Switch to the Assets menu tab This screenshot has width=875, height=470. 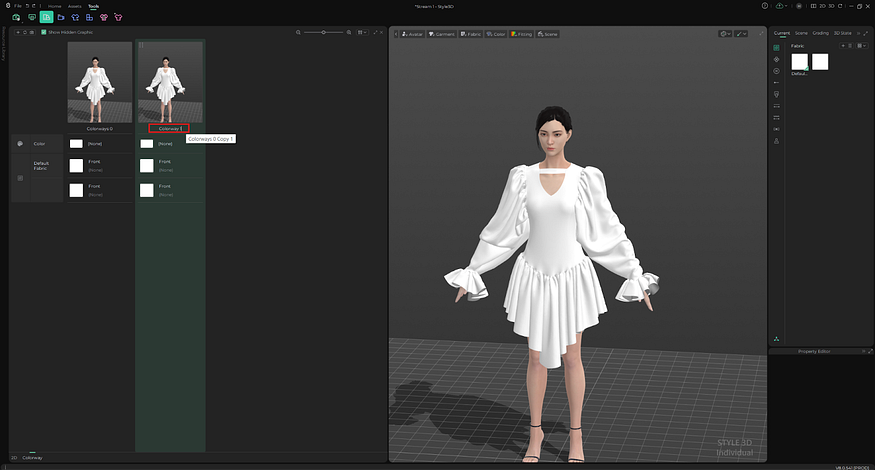[75, 6]
